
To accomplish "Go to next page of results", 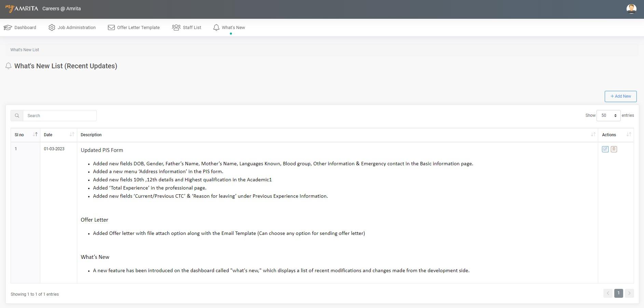I will click(x=629, y=293).
